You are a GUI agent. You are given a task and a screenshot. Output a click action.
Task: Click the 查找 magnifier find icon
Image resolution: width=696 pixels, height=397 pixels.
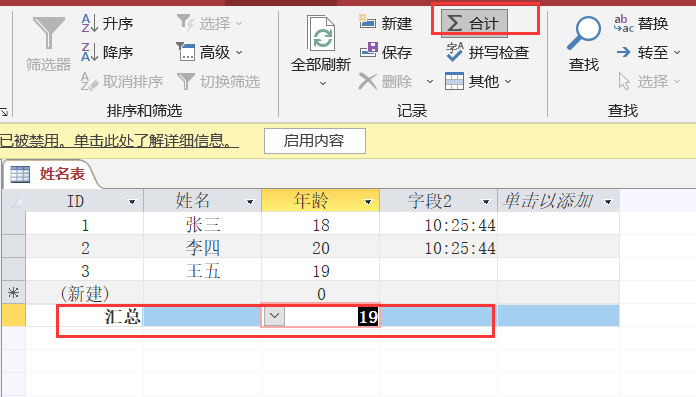point(584,33)
